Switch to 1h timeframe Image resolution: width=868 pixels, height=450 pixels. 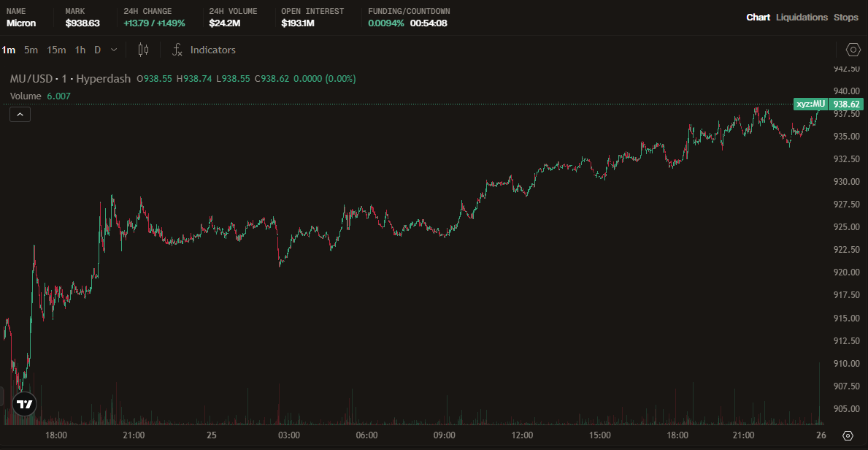[x=80, y=50]
